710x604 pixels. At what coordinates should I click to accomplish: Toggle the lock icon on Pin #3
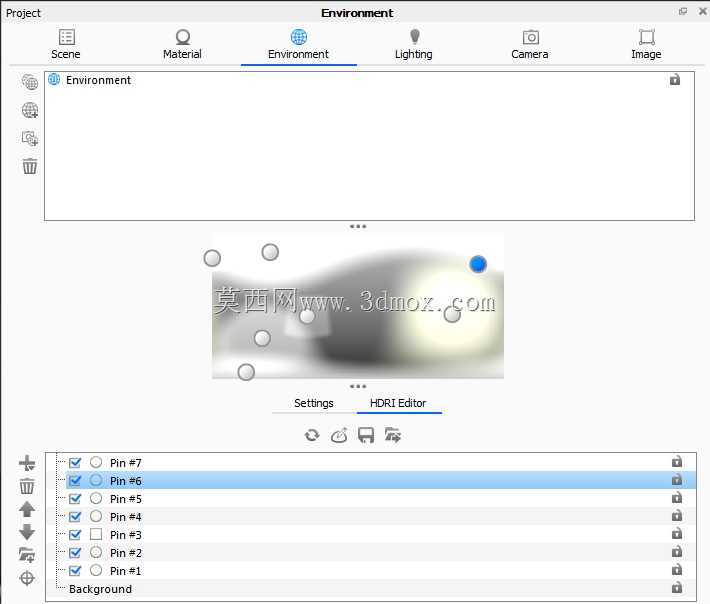point(676,534)
